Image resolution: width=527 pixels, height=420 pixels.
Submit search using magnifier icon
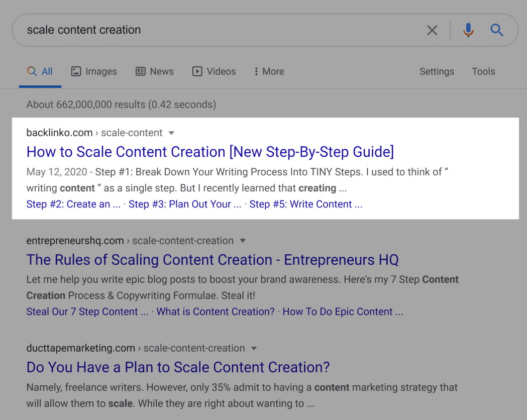tap(496, 30)
